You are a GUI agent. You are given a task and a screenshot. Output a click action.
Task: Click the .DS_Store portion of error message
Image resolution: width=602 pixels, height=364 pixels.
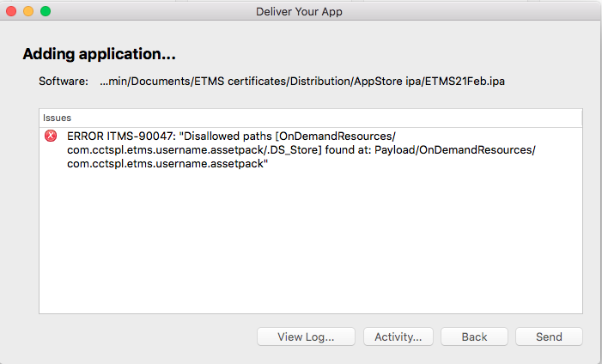tap(294, 150)
